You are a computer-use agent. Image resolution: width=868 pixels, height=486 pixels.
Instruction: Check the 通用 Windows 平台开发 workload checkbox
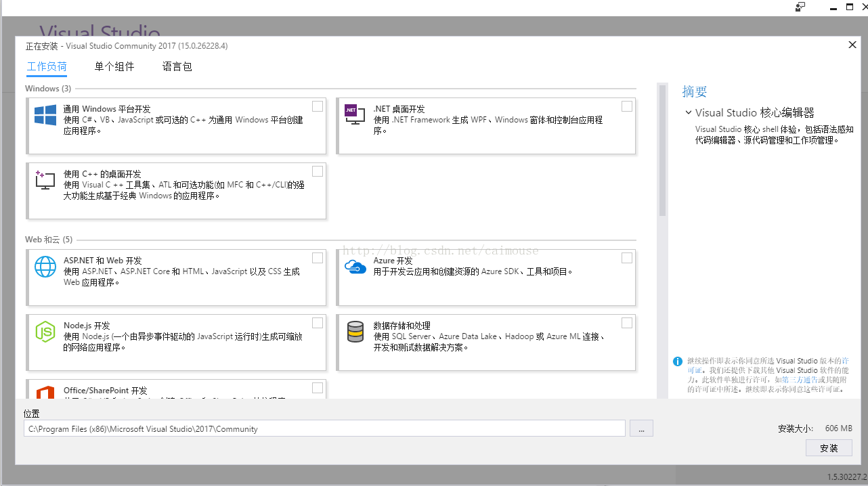[x=318, y=106]
